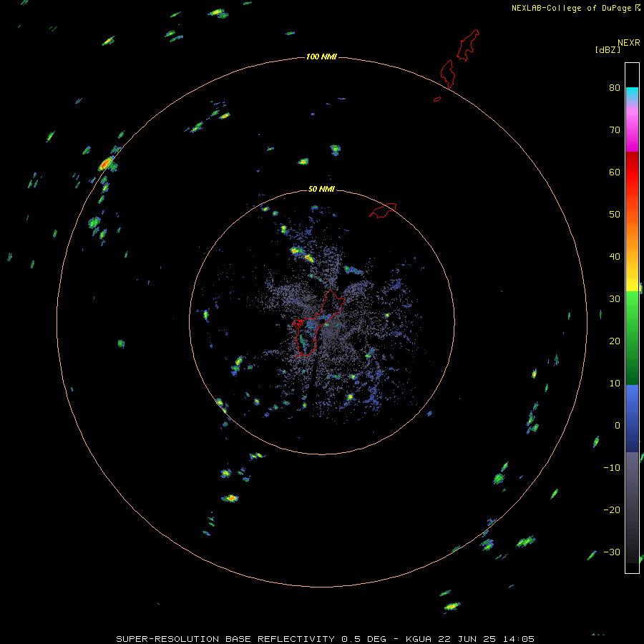The image size is (644, 644).
Task: Select the 70 value on the dBZ scale
Action: (x=615, y=130)
